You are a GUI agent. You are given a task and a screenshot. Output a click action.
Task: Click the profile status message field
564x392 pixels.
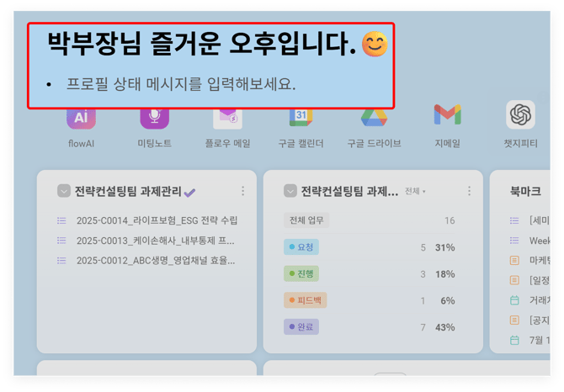(x=181, y=84)
